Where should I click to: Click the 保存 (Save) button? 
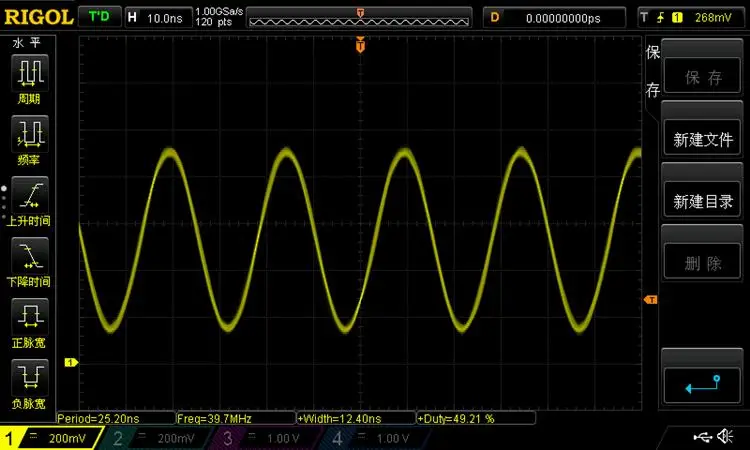tap(702, 77)
